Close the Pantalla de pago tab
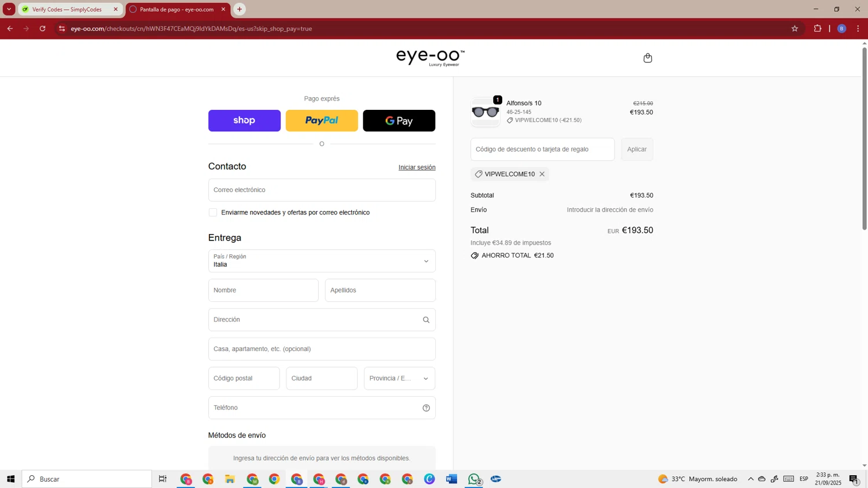Screen dimensions: 868x488 [223, 9]
